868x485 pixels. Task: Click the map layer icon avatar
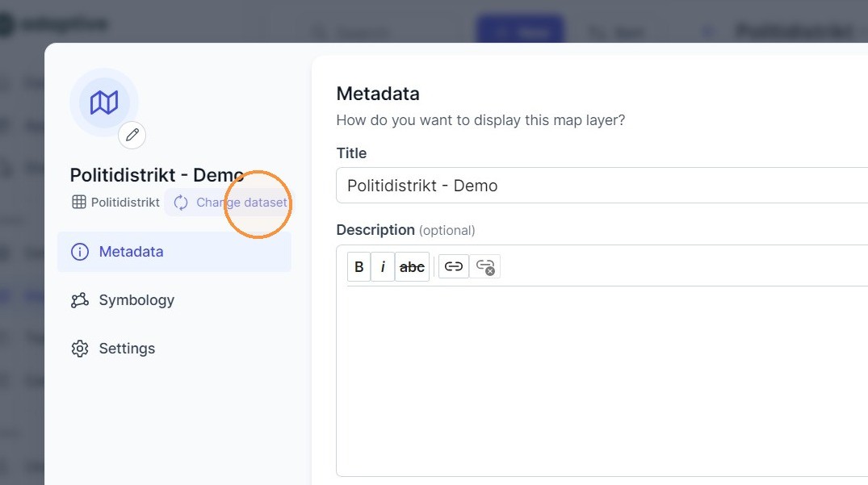[104, 102]
